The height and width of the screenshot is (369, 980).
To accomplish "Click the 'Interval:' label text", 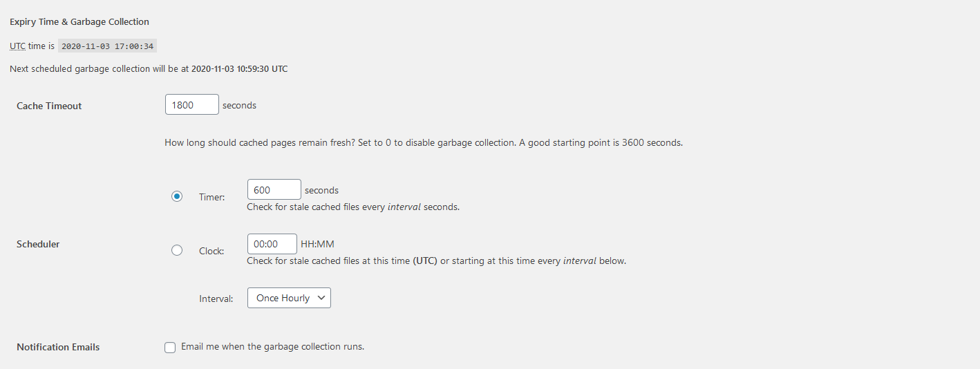I will [216, 299].
